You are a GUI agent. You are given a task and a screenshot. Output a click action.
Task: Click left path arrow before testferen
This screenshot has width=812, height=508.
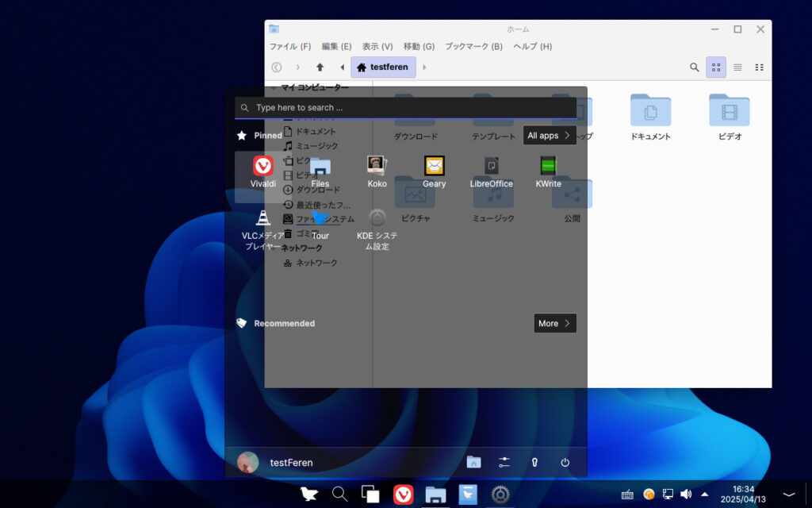pos(342,67)
